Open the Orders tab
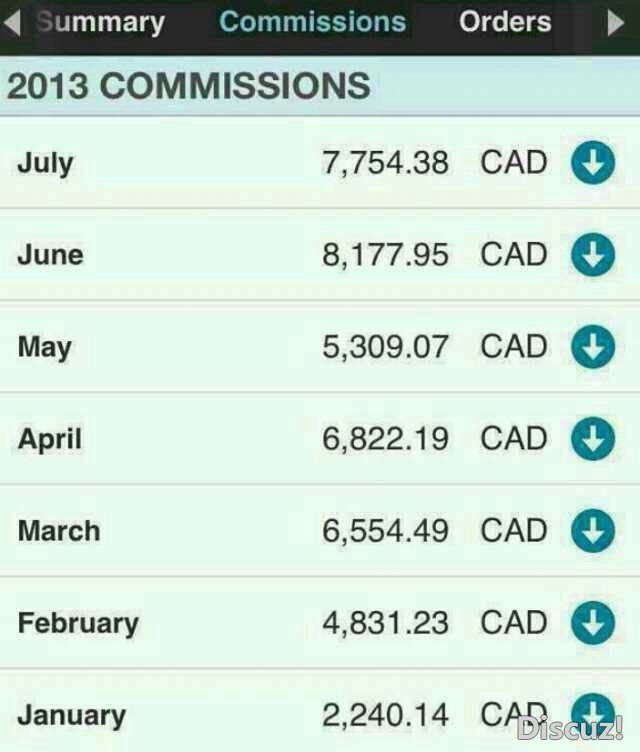Viewport: 640px width, 752px height. tap(505, 22)
